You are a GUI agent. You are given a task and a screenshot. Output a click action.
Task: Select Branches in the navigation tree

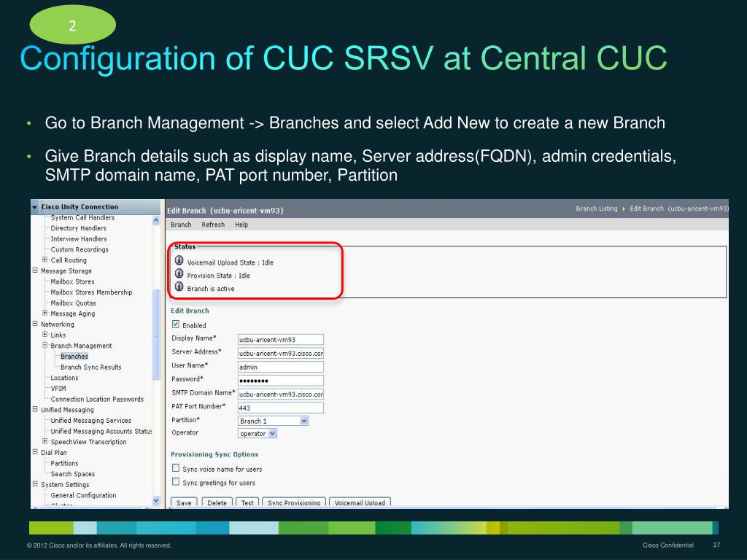(x=74, y=356)
